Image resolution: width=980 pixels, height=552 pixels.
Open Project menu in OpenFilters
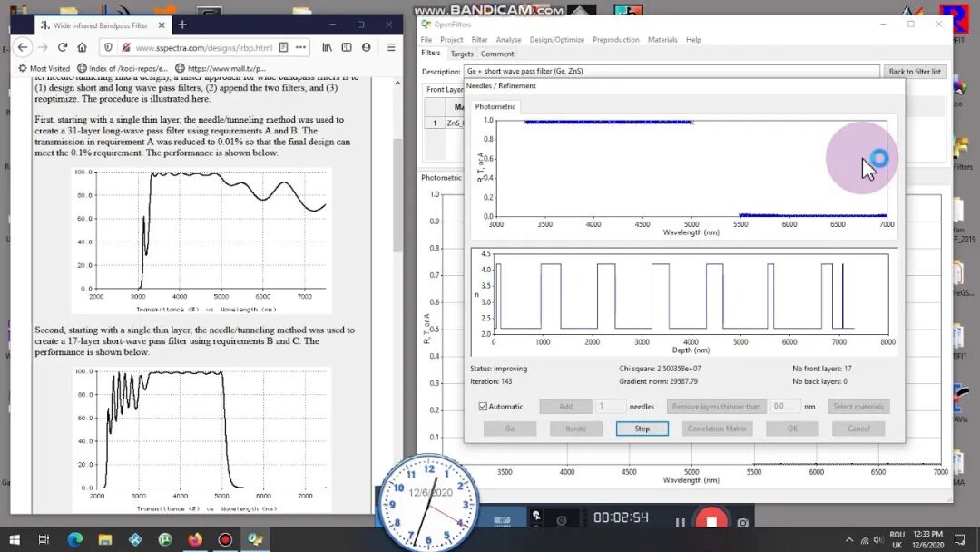(451, 39)
